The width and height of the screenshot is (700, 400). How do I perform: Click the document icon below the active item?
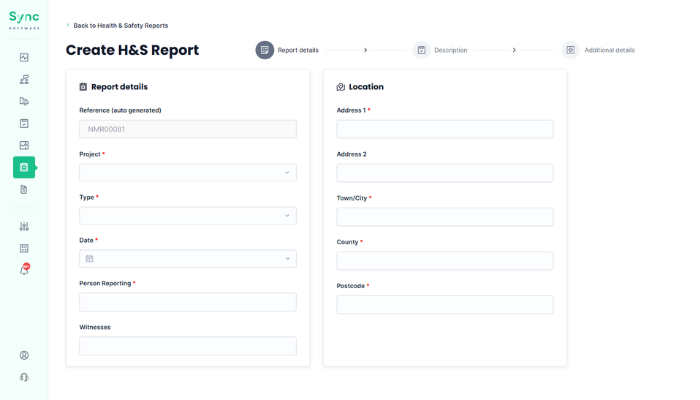[24, 189]
